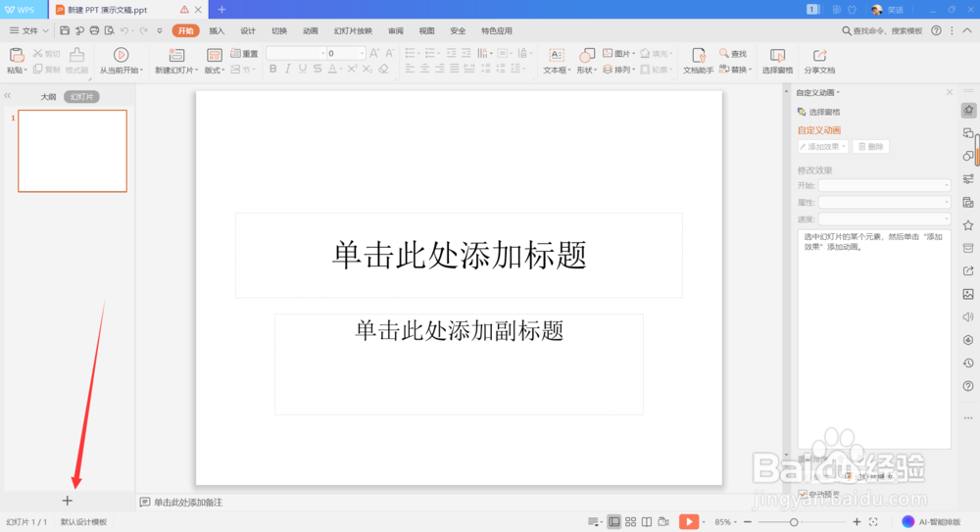
Task: Expand the Picture (图片) dropdown
Action: [618, 53]
